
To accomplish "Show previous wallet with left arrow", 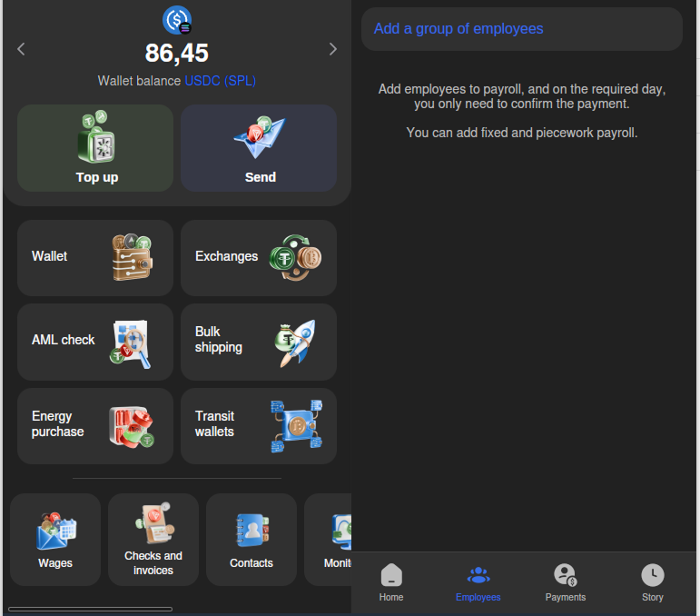I will pos(22,49).
